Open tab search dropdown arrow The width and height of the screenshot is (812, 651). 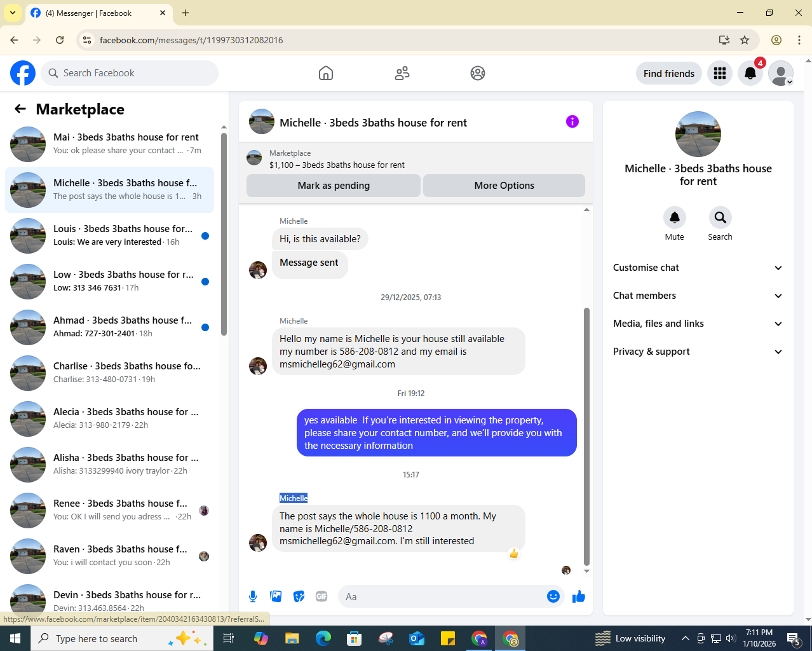pyautogui.click(x=13, y=13)
